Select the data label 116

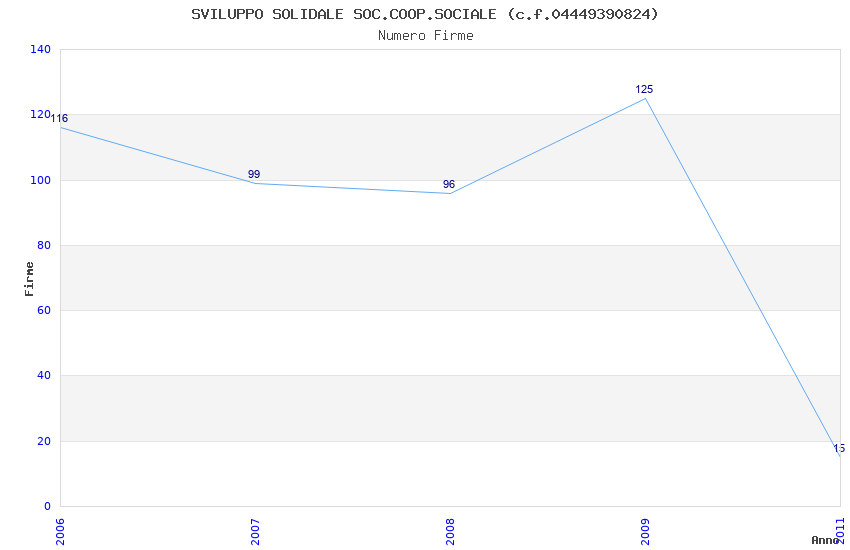(x=59, y=118)
